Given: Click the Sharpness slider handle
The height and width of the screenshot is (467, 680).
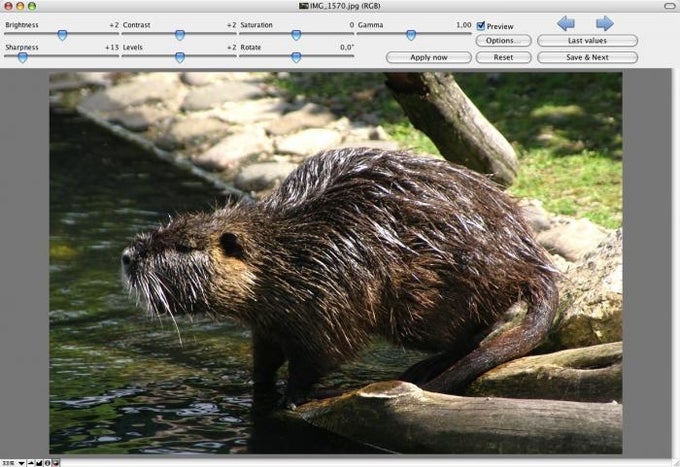Looking at the screenshot, I should click(23, 57).
